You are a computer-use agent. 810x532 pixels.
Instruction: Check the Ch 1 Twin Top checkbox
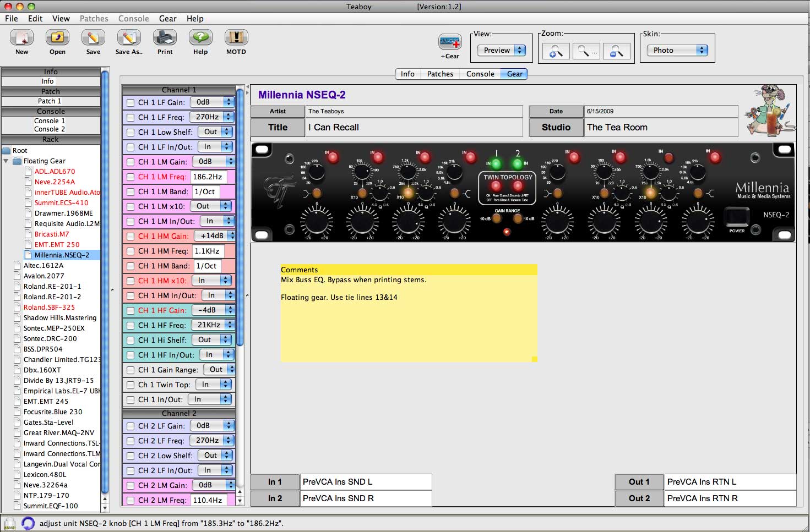[131, 385]
